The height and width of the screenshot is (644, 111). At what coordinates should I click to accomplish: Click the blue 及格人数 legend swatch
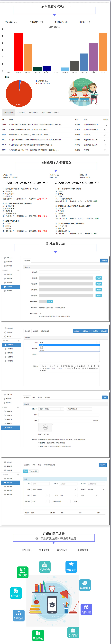(x=37, y=81)
